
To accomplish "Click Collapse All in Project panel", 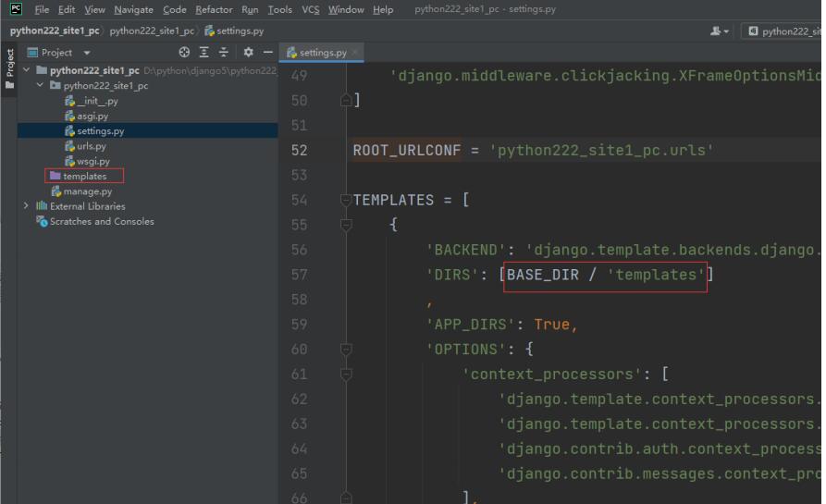I will click(224, 53).
